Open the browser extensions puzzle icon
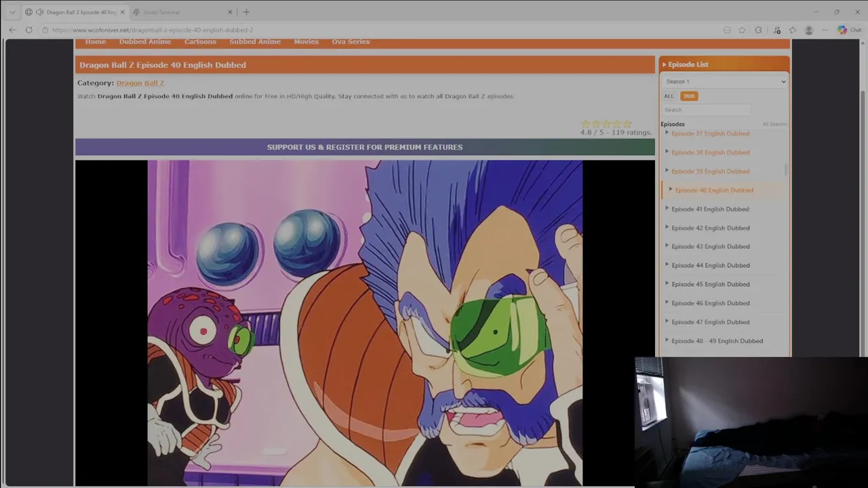 point(758,30)
